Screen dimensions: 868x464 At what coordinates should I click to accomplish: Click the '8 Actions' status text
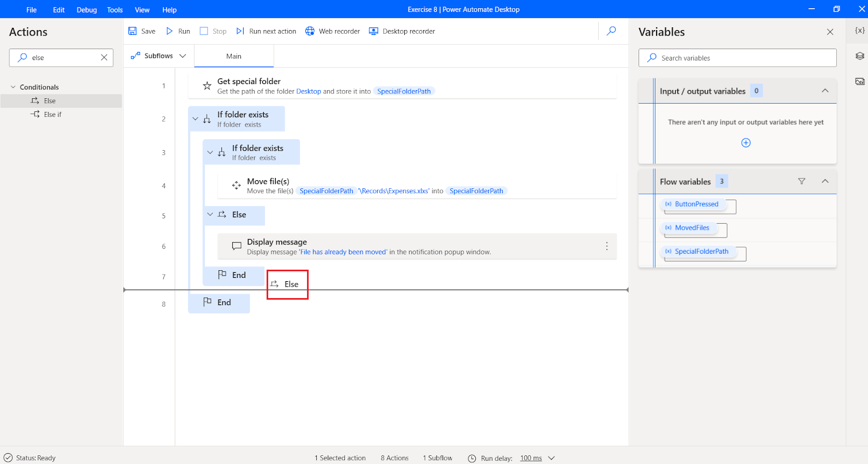point(394,458)
